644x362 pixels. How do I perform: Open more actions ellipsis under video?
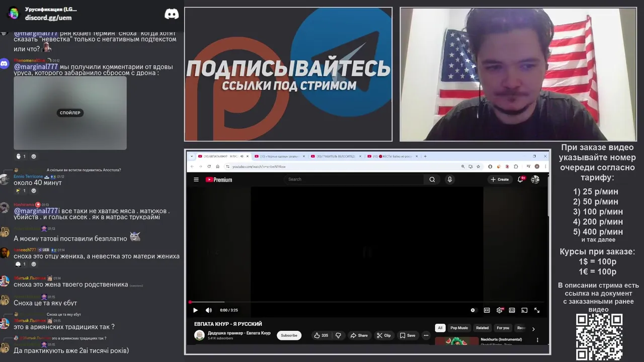tap(426, 335)
